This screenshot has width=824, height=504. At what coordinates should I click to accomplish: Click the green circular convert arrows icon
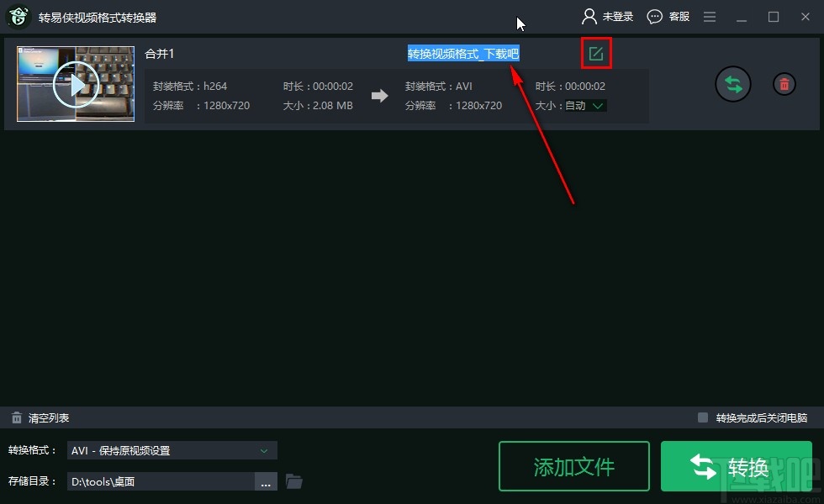733,84
